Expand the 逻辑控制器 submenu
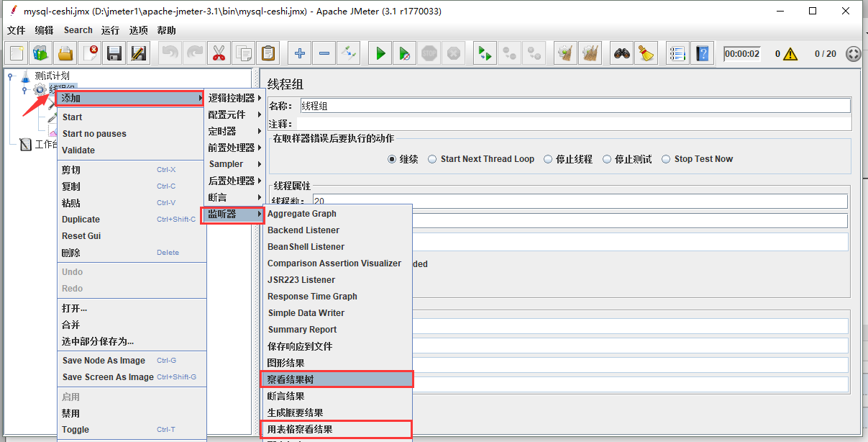Image resolution: width=868 pixels, height=442 pixels. pos(234,98)
